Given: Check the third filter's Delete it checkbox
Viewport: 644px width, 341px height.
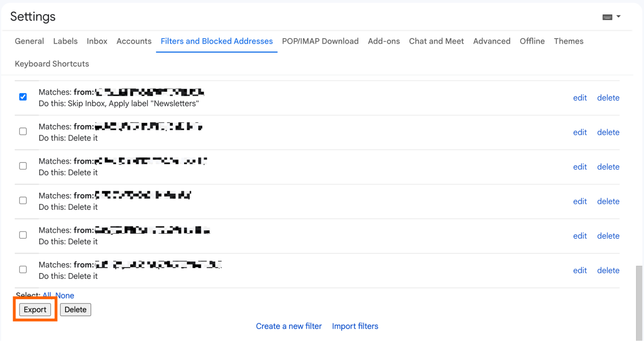Looking at the screenshot, I should coord(23,166).
